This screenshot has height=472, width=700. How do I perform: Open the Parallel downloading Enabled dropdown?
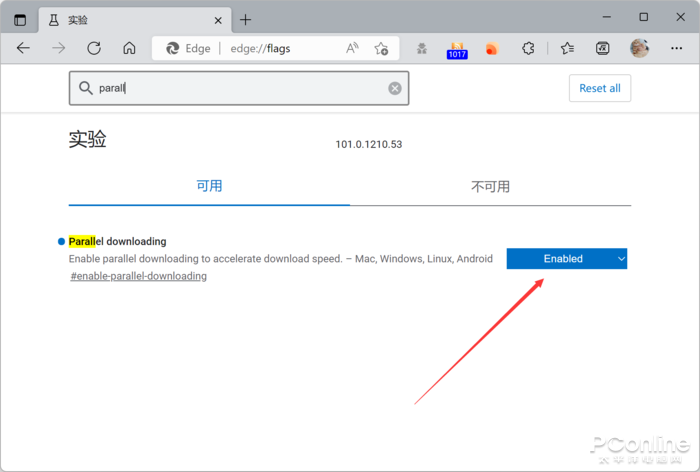coord(567,259)
